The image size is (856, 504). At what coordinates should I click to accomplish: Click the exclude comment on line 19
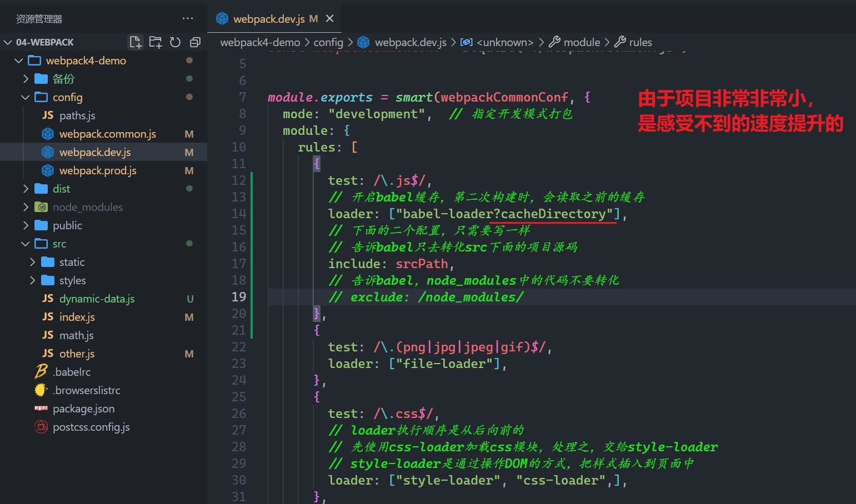426,297
